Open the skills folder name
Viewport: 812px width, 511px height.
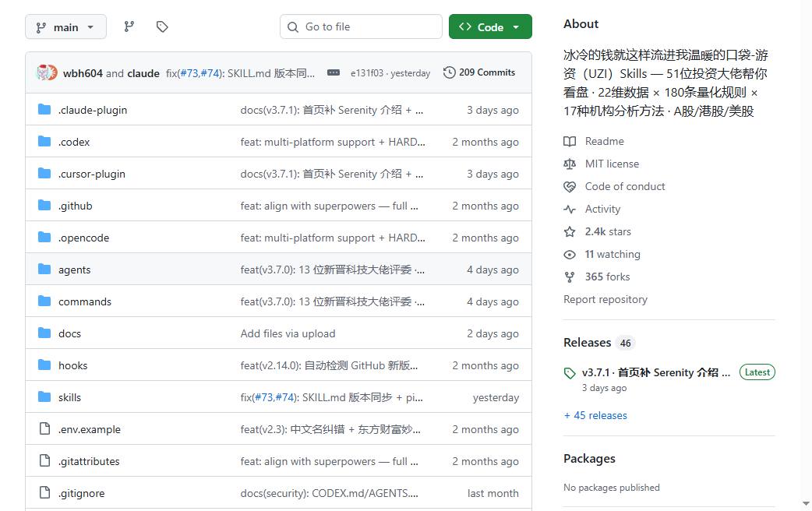click(x=70, y=397)
